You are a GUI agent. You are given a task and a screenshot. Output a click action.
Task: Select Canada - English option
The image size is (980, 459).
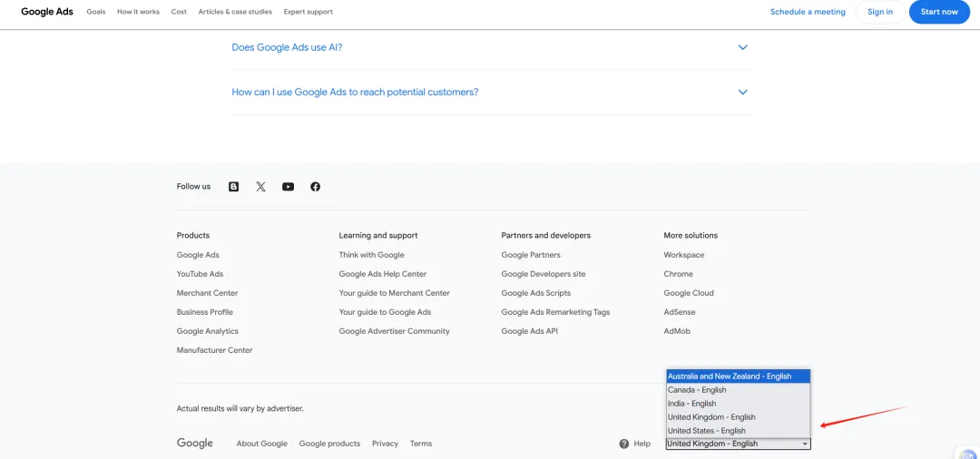point(738,390)
